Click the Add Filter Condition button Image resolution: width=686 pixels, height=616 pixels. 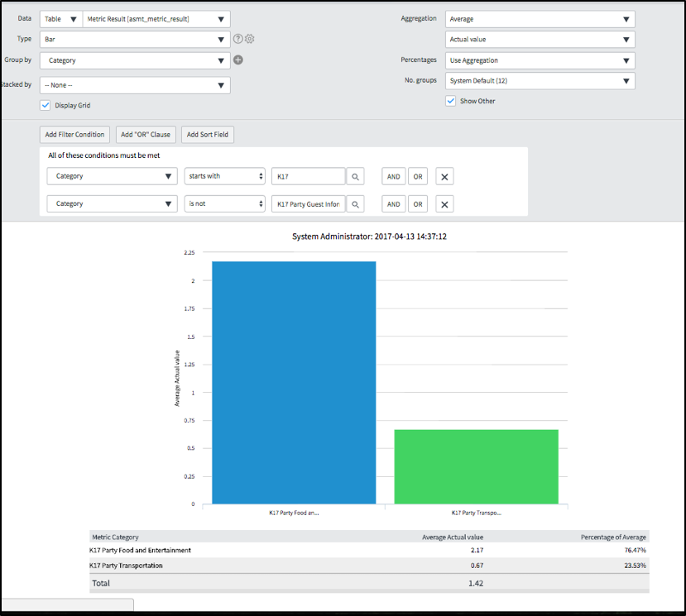point(74,134)
